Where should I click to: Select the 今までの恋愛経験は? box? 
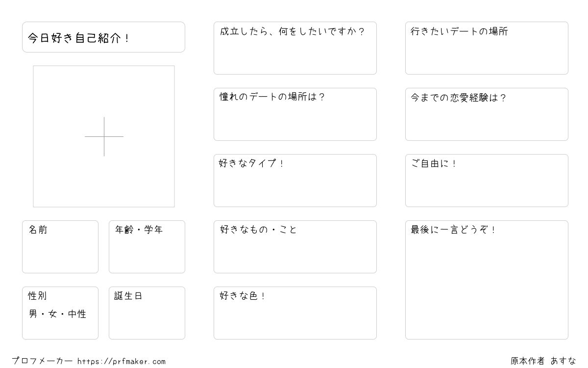coord(487,114)
